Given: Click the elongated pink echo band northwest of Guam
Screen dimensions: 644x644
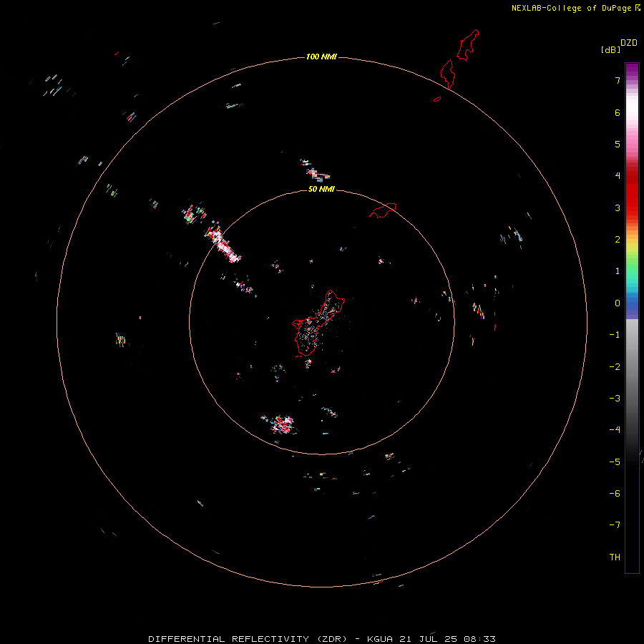Looking at the screenshot, I should [223, 244].
